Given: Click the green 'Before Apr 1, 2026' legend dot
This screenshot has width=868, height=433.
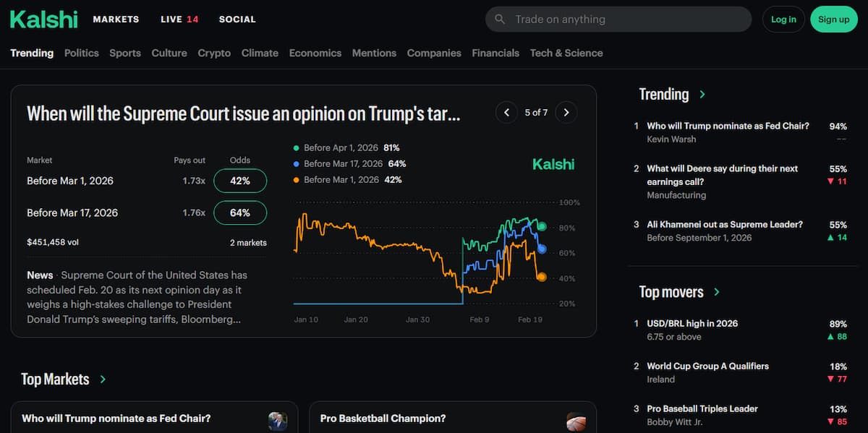Looking at the screenshot, I should (x=296, y=147).
